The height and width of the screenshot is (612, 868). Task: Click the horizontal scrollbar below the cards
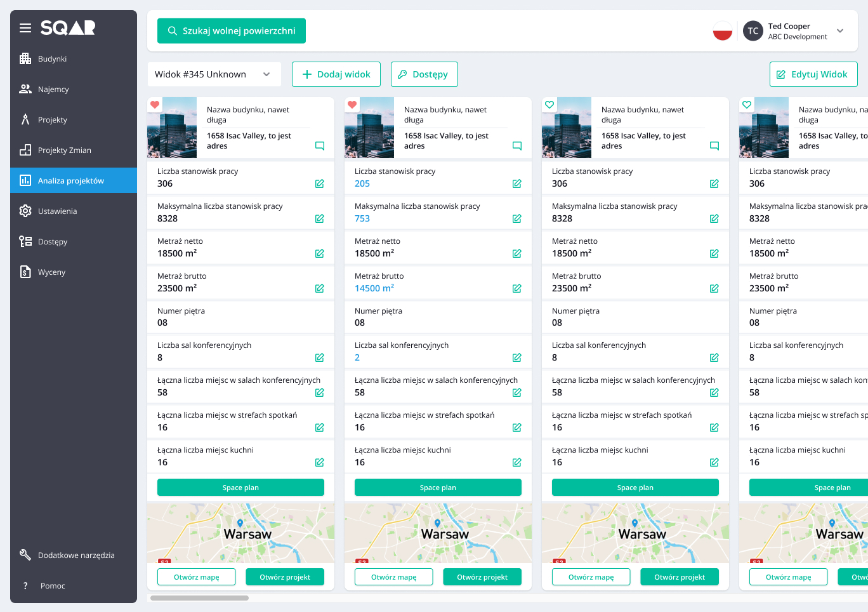[199, 597]
